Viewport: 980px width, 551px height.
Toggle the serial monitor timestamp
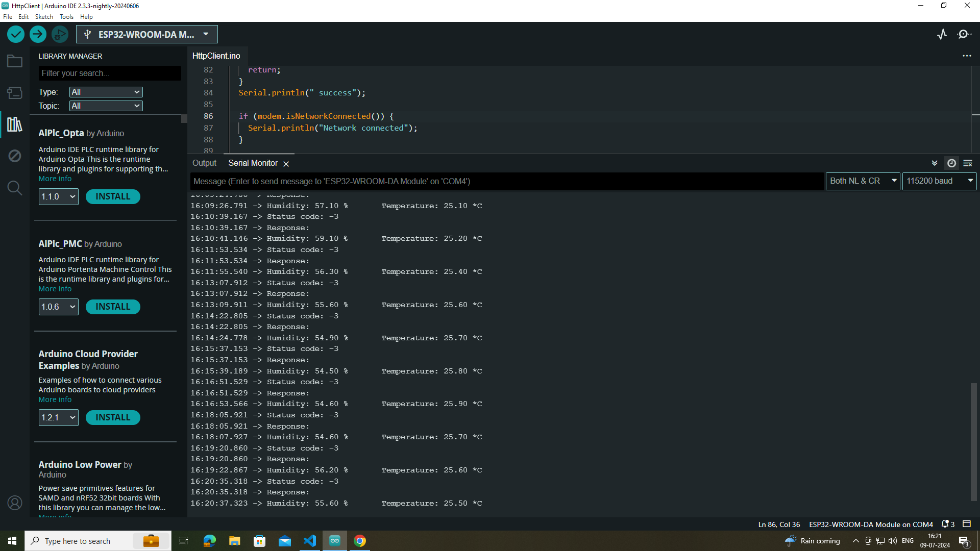(951, 163)
